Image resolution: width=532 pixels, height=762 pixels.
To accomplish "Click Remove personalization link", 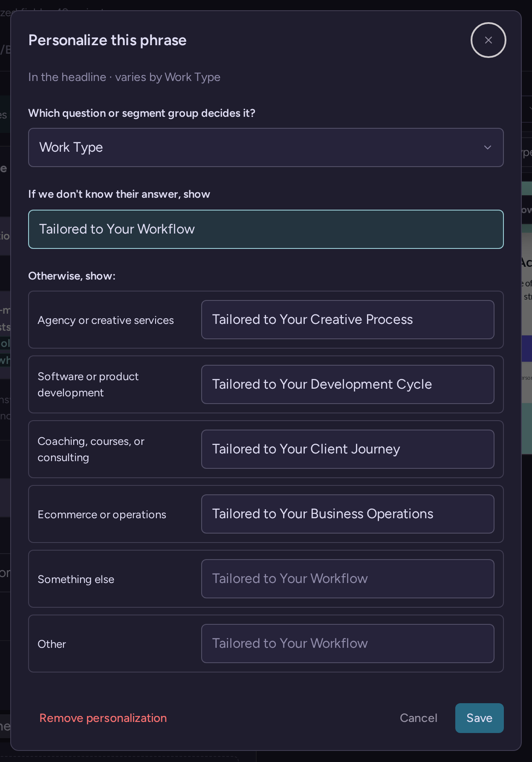I will click(103, 718).
